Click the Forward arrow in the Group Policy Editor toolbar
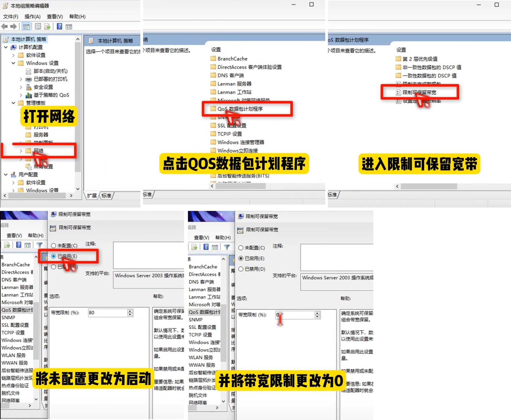Viewport: 511px width, 420px height. [x=13, y=27]
